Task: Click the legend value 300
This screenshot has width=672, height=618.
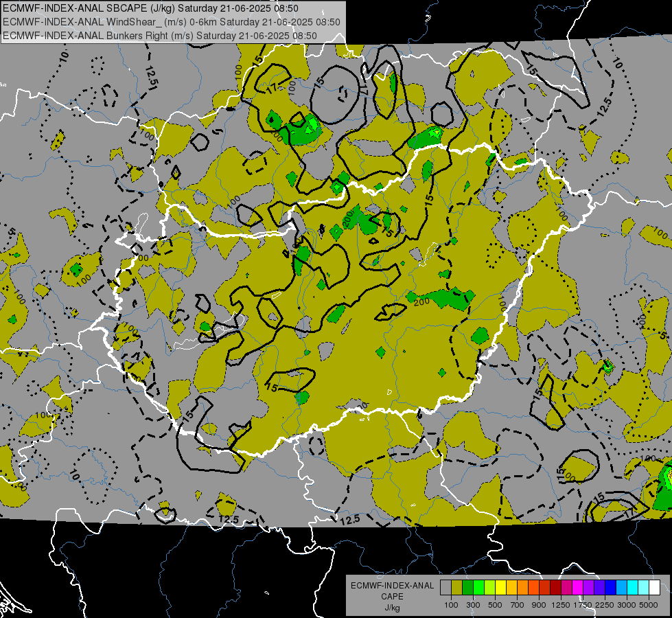Action: click(473, 605)
